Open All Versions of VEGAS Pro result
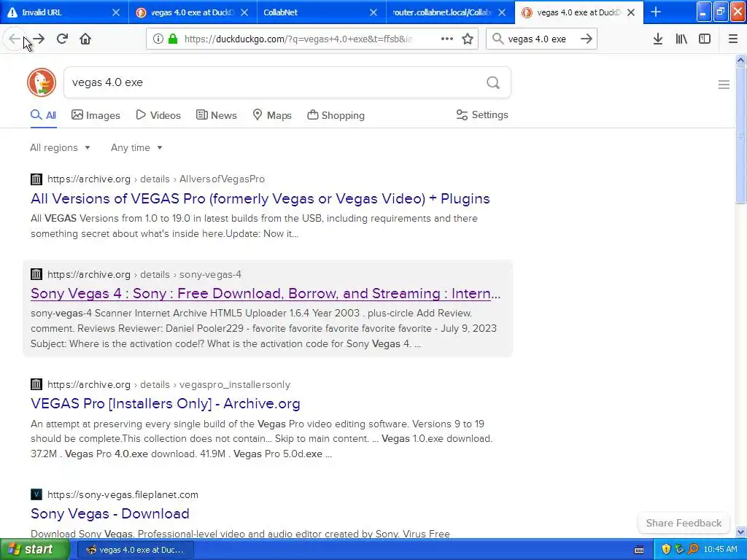 [260, 198]
